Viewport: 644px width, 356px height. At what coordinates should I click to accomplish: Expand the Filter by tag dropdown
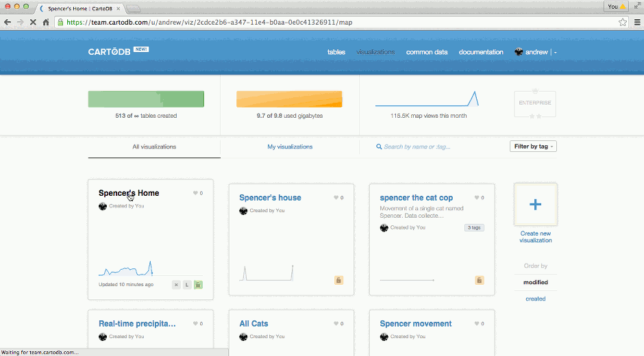pyautogui.click(x=533, y=147)
